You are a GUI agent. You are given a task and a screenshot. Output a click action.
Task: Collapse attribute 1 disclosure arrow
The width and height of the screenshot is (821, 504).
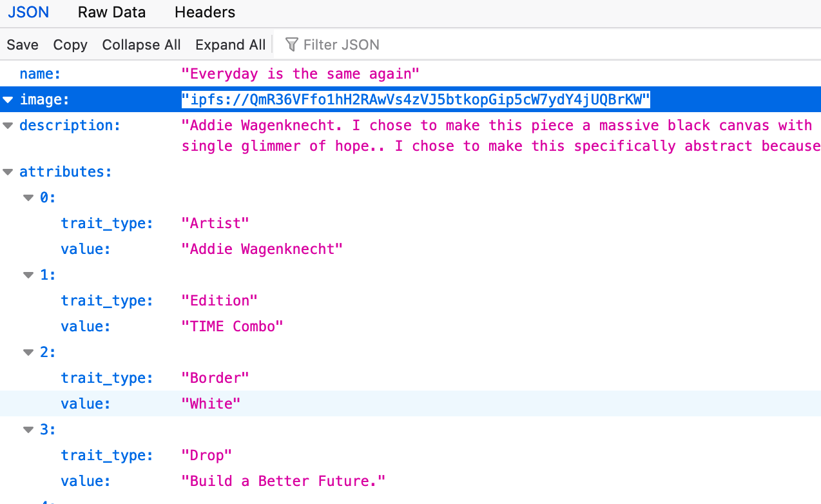tap(27, 275)
